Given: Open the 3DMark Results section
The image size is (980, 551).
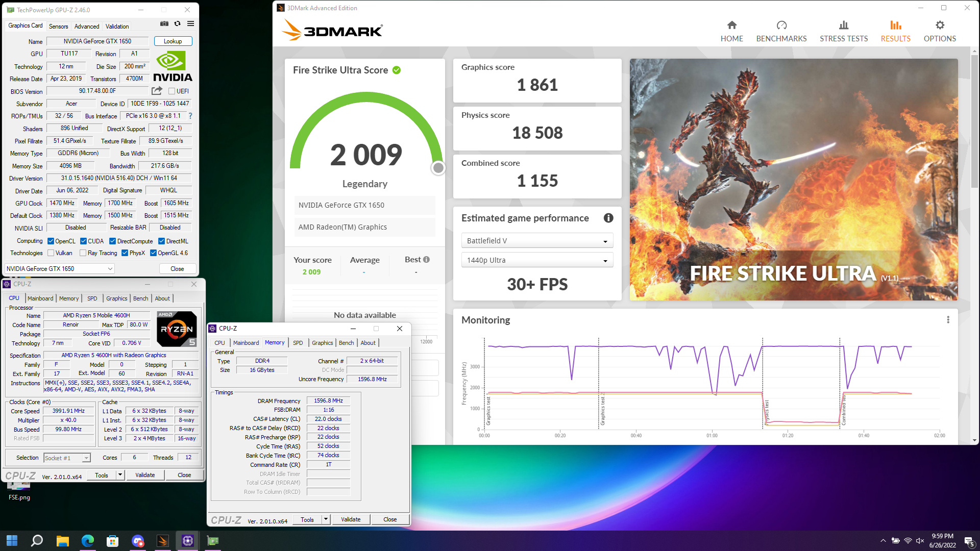Looking at the screenshot, I should (895, 31).
